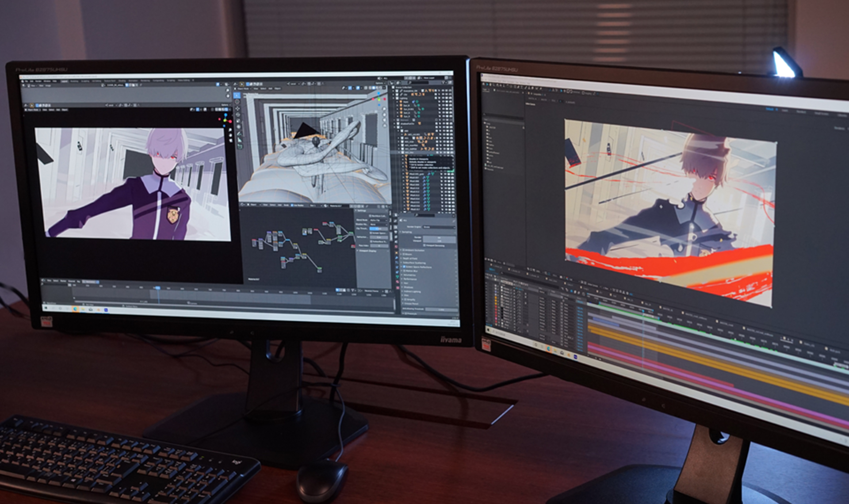Enable the Ambient Occlusion checkbox
849x504 pixels.
tap(403, 250)
